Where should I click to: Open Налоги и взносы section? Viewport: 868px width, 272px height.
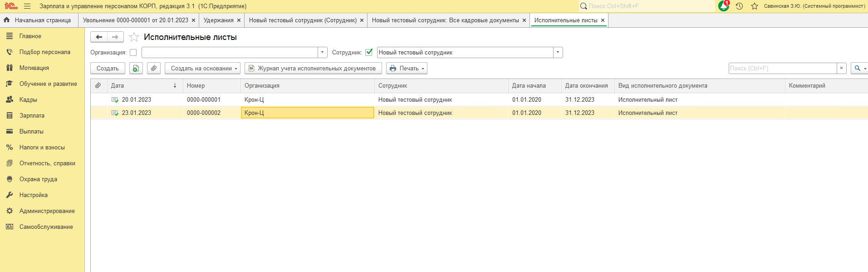[42, 147]
